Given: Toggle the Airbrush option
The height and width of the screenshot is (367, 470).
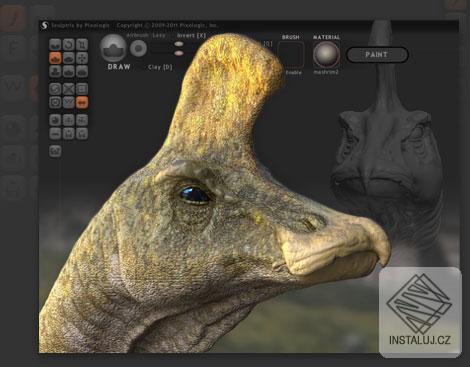Looking at the screenshot, I should click(138, 35).
